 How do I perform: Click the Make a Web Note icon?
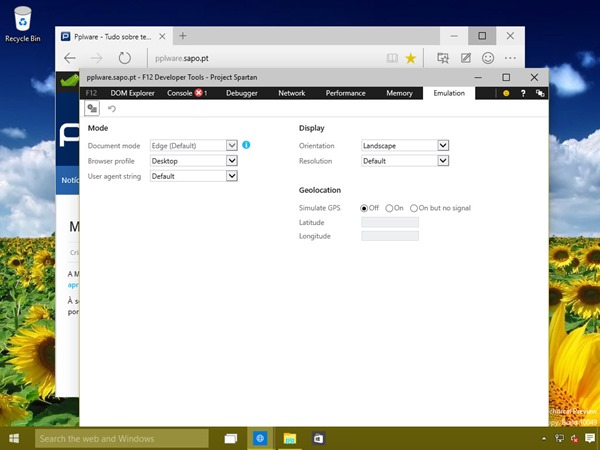click(466, 58)
